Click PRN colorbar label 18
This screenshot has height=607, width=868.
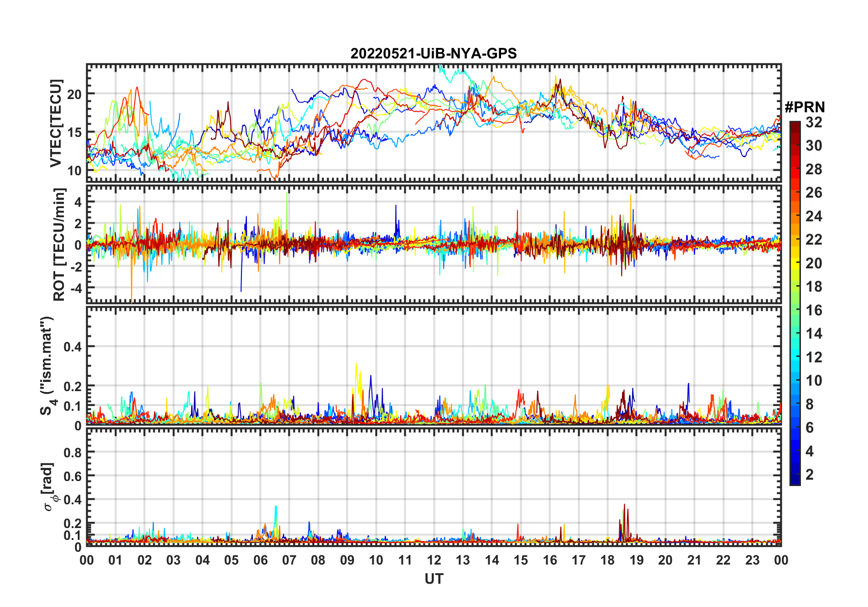814,287
